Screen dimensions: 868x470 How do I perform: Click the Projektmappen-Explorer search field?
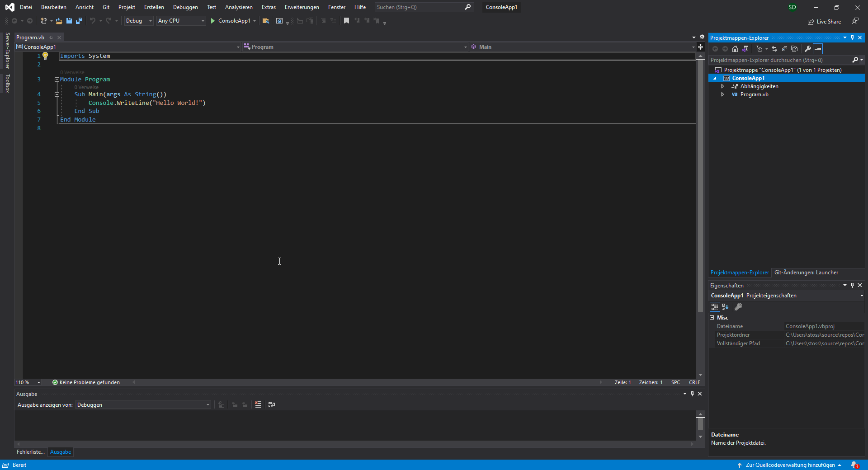(779, 60)
